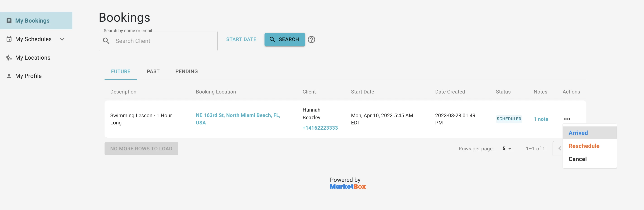This screenshot has width=644, height=210.
Task: Expand the My Schedules chevron
Action: [62, 39]
